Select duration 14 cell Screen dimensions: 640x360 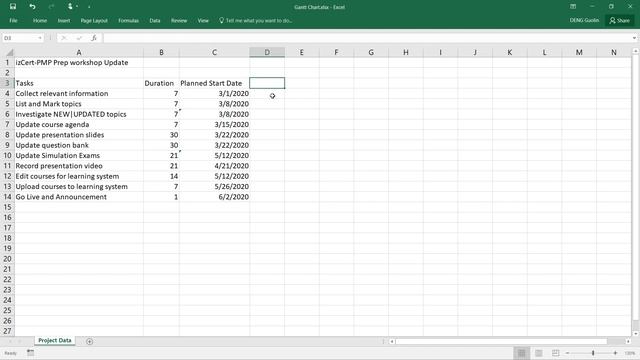pyautogui.click(x=161, y=176)
